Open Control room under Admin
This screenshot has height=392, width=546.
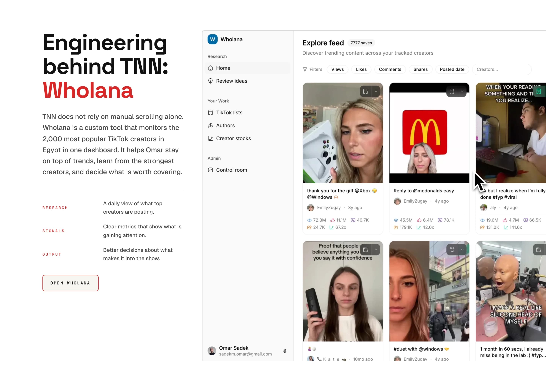click(248, 170)
